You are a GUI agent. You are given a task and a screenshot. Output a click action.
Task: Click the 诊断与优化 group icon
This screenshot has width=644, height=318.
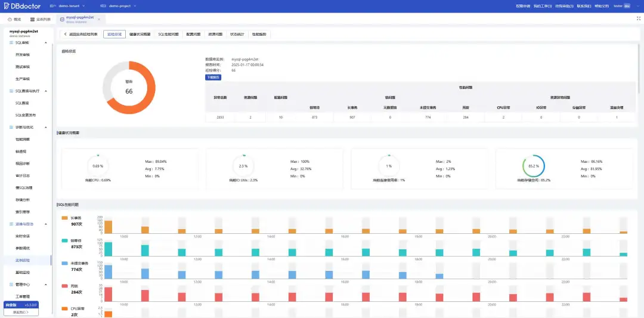[x=11, y=127]
